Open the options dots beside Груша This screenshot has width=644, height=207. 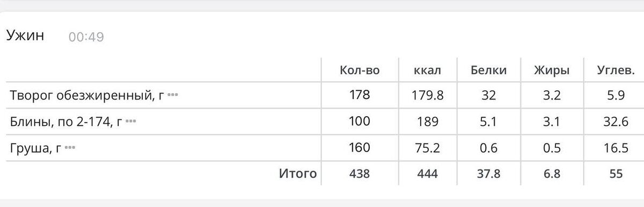(x=70, y=147)
